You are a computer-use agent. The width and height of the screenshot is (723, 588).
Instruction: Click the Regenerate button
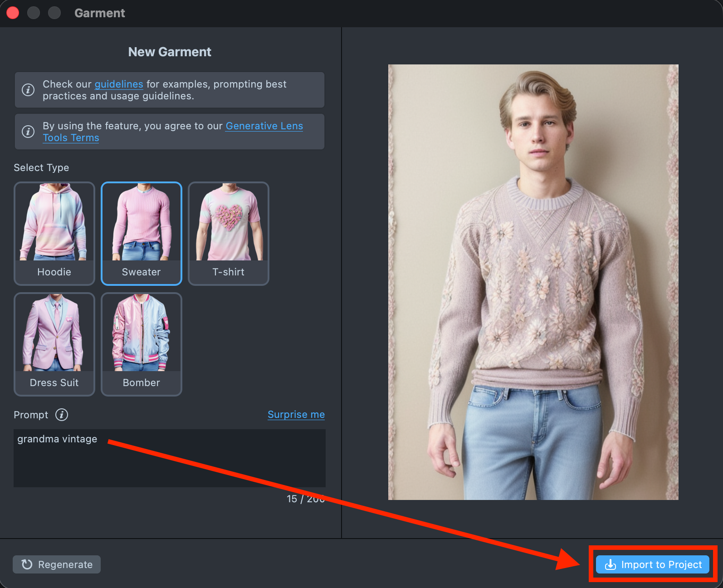click(57, 564)
